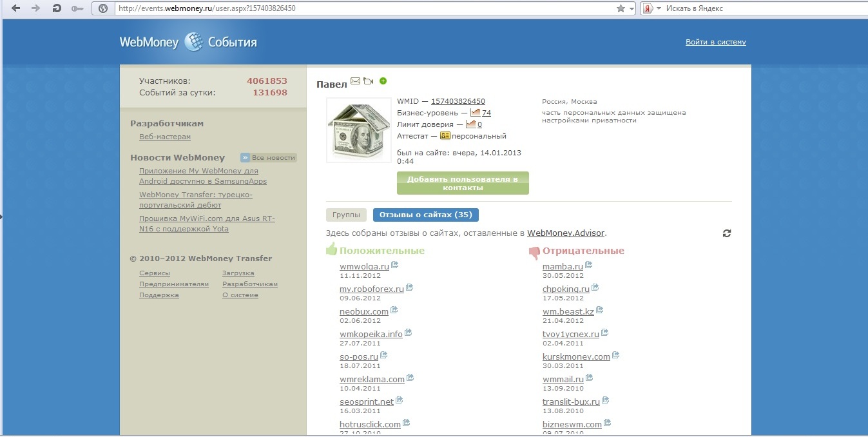868x437 pixels.
Task: Open the neobux.com review link
Action: tap(364, 312)
